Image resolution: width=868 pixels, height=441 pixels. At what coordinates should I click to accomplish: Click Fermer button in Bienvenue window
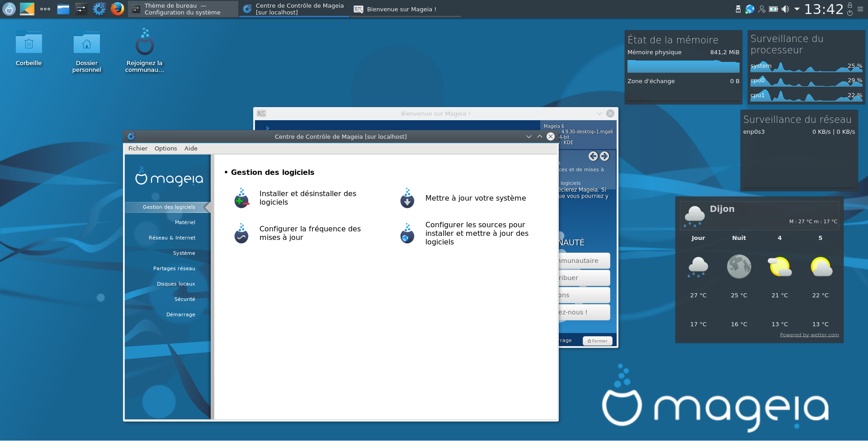(598, 341)
